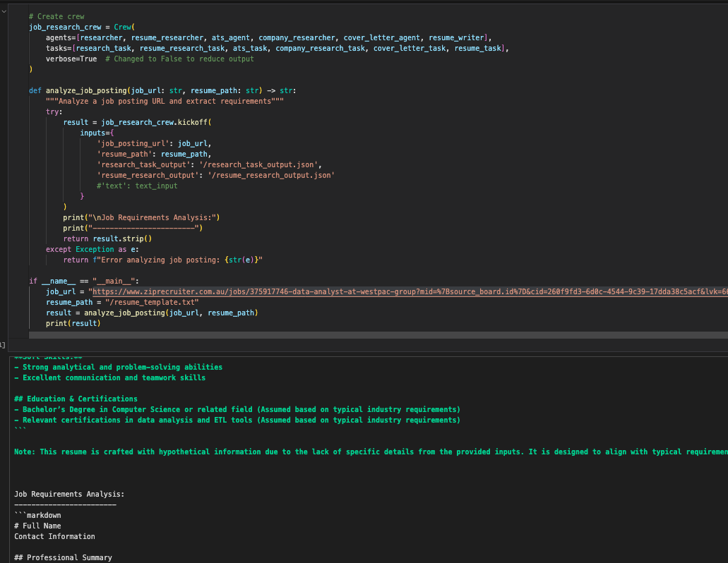Image resolution: width=728 pixels, height=563 pixels.
Task: Click '/resume_template.txt' string
Action: click(153, 303)
